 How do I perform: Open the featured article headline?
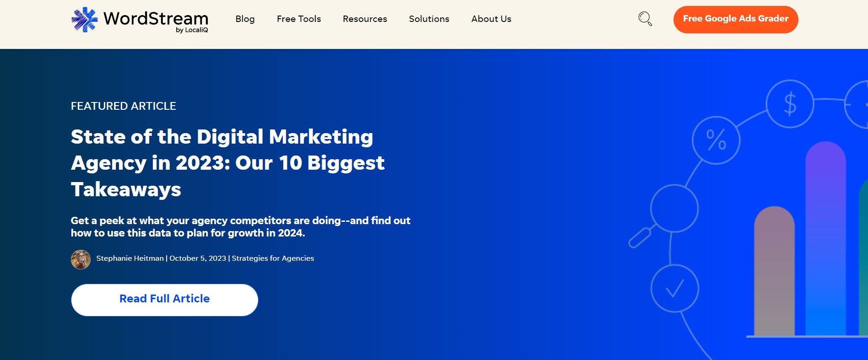(228, 163)
